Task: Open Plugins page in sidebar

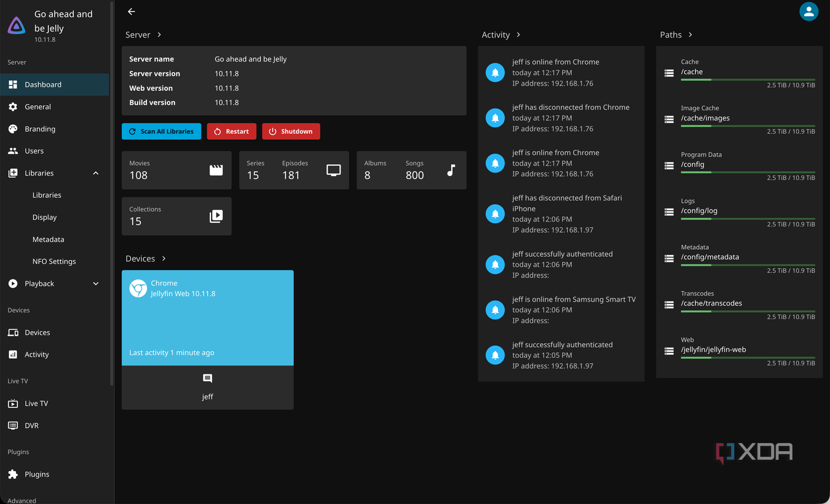Action: (x=54, y=474)
